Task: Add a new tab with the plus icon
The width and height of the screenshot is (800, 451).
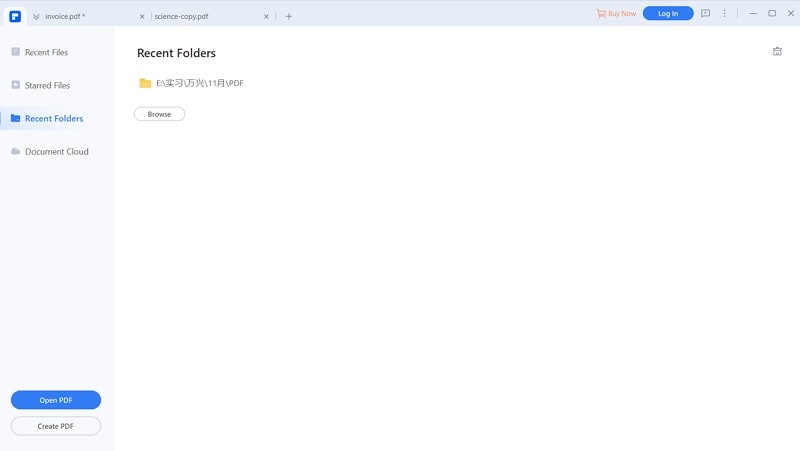Action: 289,16
